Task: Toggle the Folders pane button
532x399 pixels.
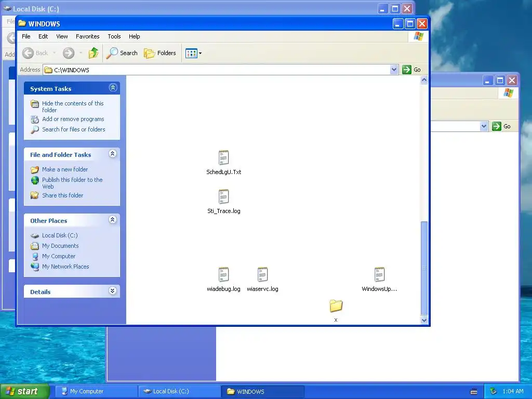Action: click(160, 53)
